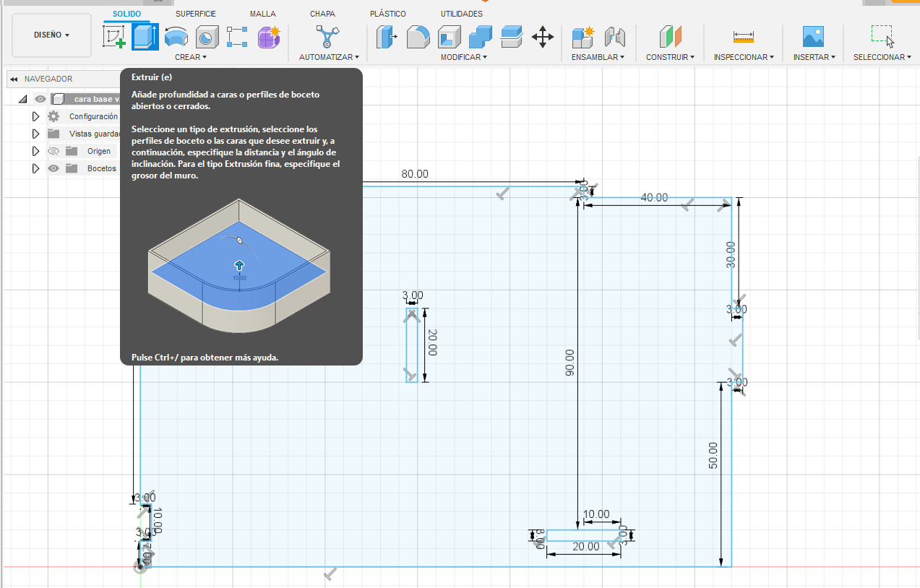Open the UTILIDADES tab

(x=461, y=14)
